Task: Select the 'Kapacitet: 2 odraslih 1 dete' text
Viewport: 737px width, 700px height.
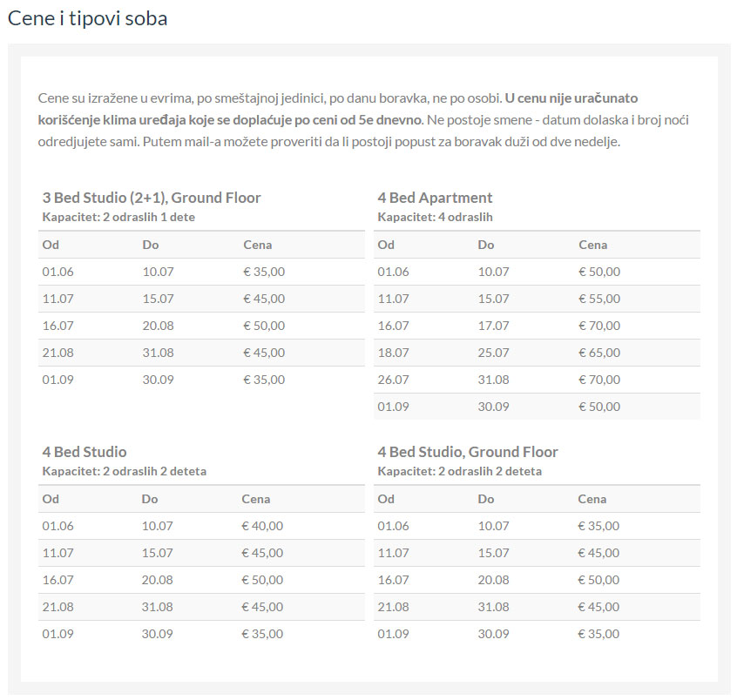Action: pyautogui.click(x=118, y=217)
